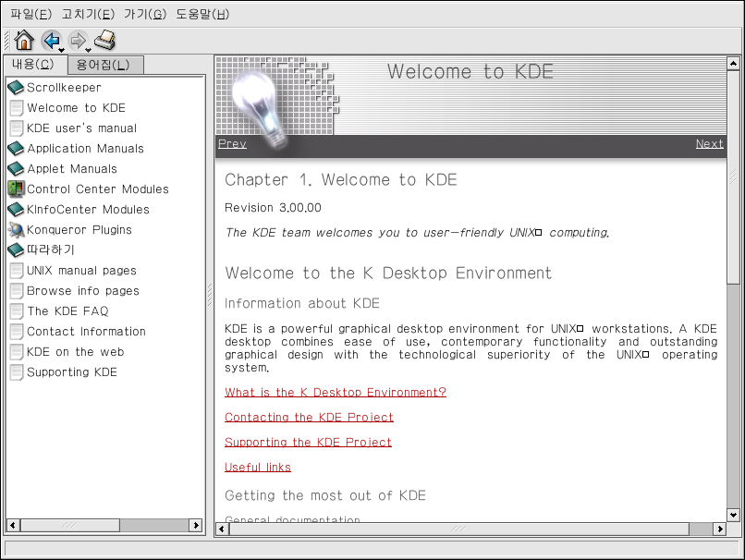Click the Print toolbar icon
Image resolution: width=745 pixels, height=560 pixels.
click(x=105, y=40)
